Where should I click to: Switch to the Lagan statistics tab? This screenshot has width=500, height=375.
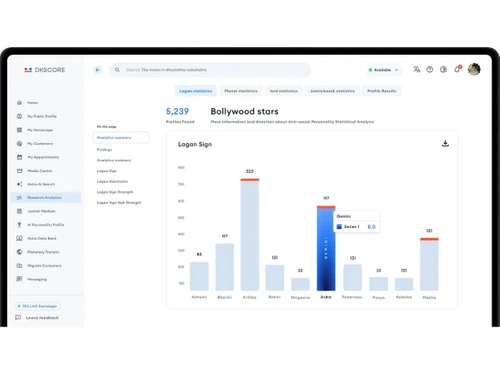(196, 91)
